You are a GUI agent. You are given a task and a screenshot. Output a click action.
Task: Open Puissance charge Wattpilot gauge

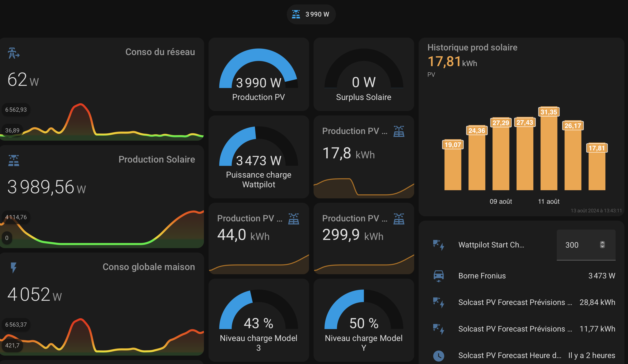[x=258, y=157]
